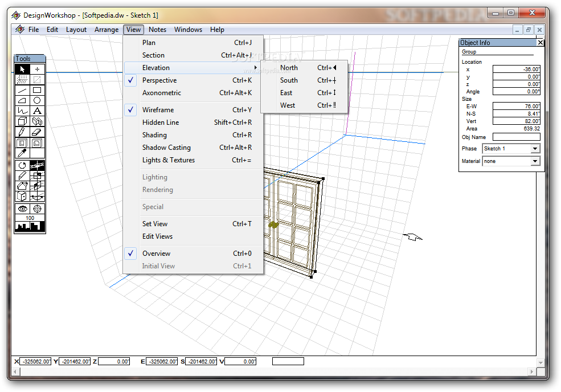This screenshot has height=392, width=561.
Task: Select the house roof tool
Action: click(x=22, y=186)
